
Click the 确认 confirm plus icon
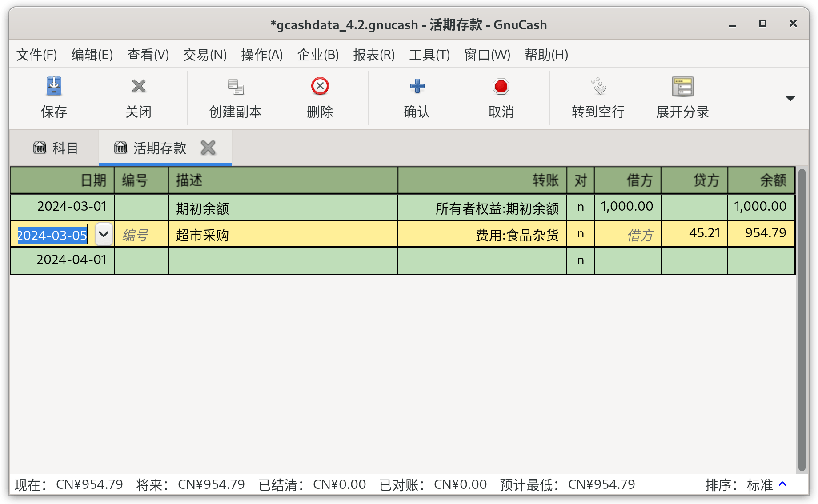click(417, 86)
